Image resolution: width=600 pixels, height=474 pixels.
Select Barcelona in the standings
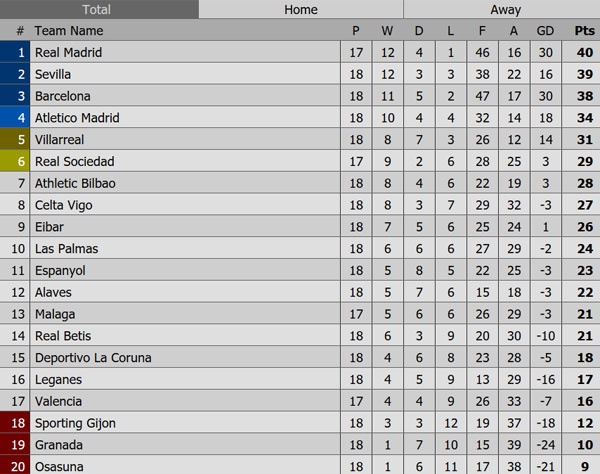click(62, 97)
